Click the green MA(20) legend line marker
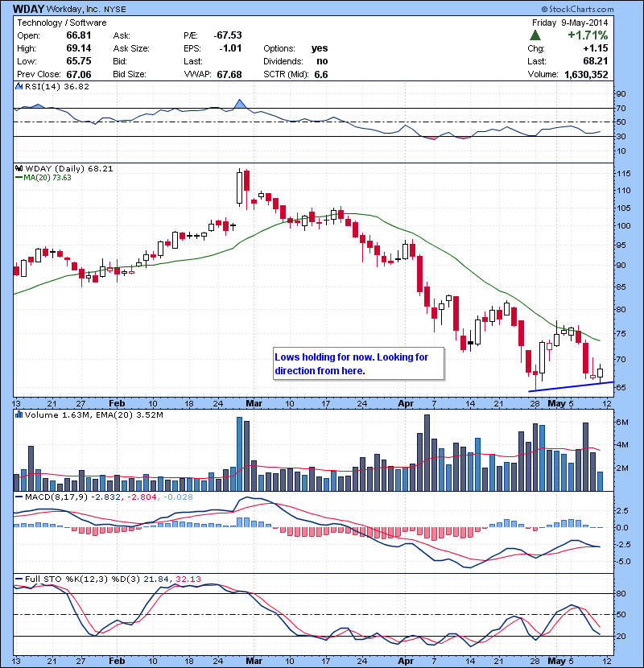The height and width of the screenshot is (668, 644). click(19, 178)
